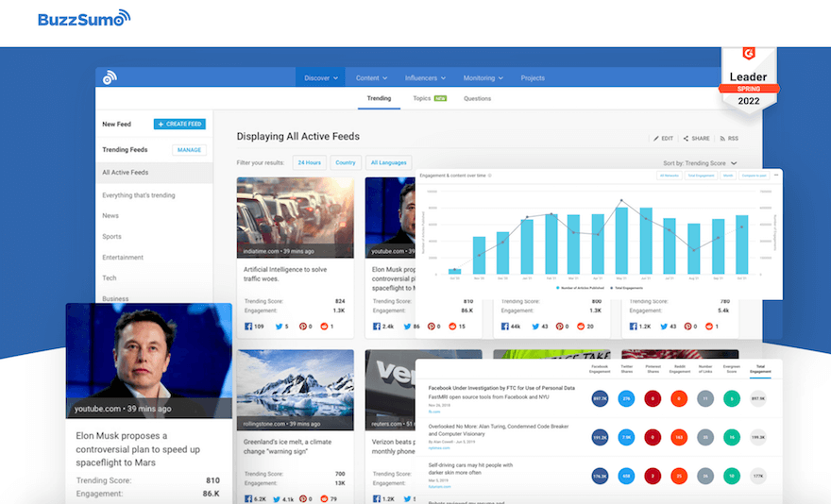Toggle the Total Engagements chart legend

[x=626, y=288]
